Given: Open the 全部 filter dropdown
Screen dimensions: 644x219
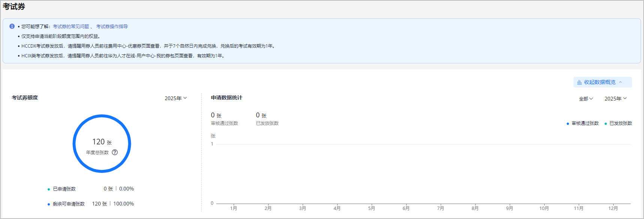Looking at the screenshot, I should coord(586,99).
